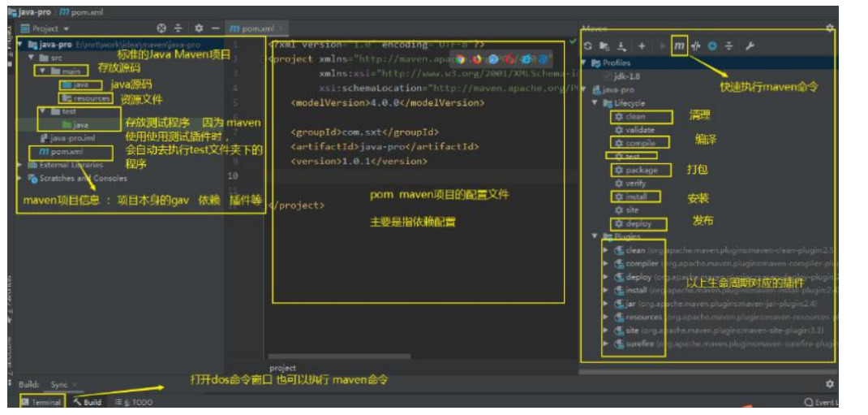Open Maven panel gear options
The height and width of the screenshot is (415, 868).
(x=829, y=28)
